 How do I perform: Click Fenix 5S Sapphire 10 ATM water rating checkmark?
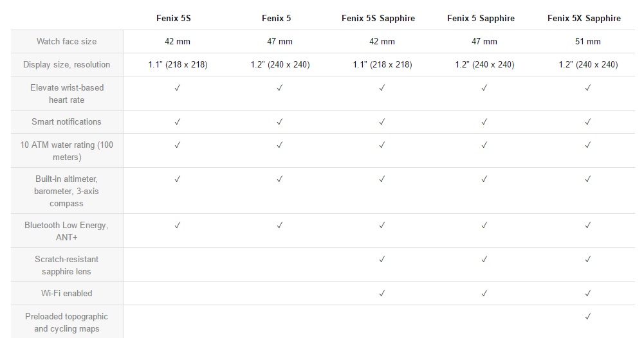click(x=382, y=145)
